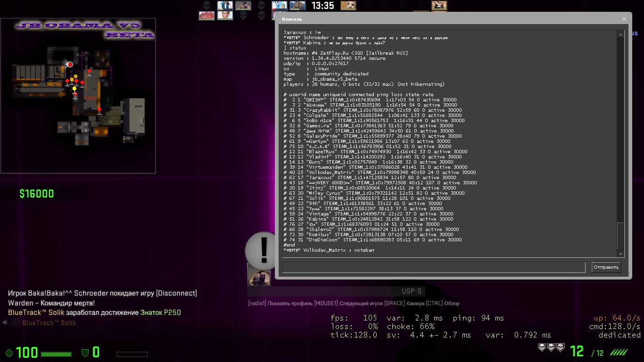644x362 pixels.
Task: Click the green health bar
Action: tap(56, 354)
